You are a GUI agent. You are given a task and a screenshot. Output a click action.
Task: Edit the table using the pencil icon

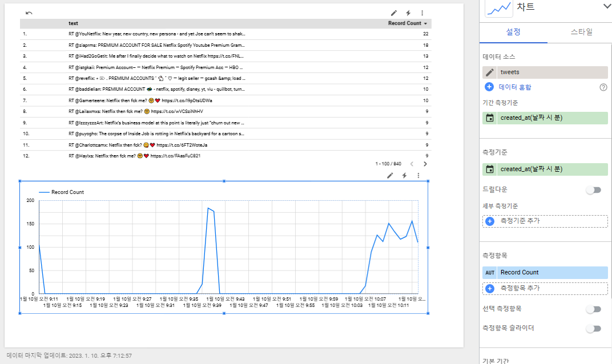pyautogui.click(x=393, y=13)
